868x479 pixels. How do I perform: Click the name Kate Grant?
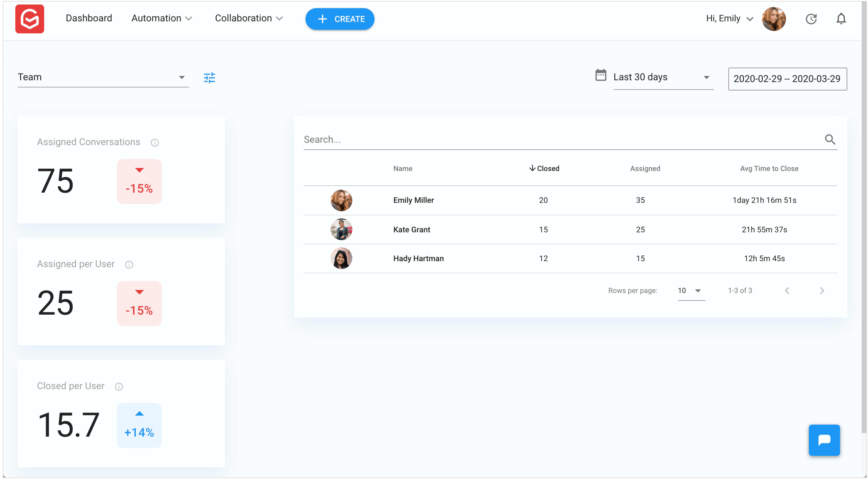coord(412,230)
